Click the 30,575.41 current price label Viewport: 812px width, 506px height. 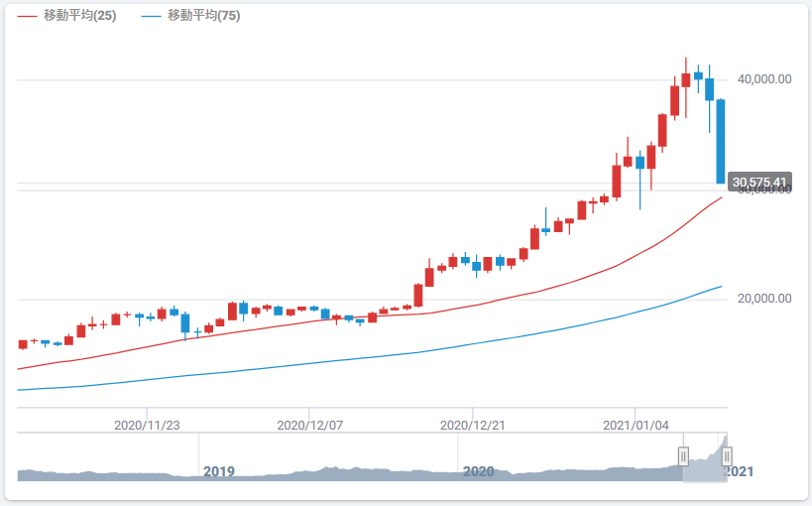[x=759, y=182]
